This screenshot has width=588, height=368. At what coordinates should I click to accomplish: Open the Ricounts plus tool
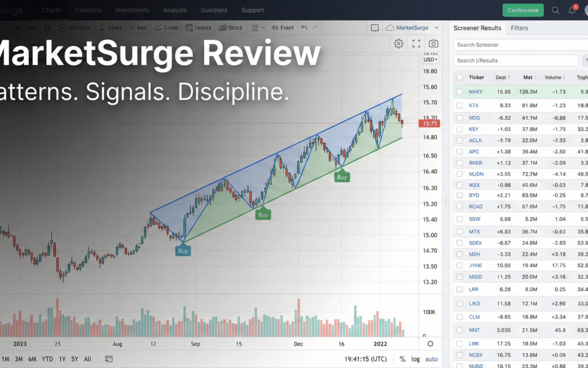(75, 28)
